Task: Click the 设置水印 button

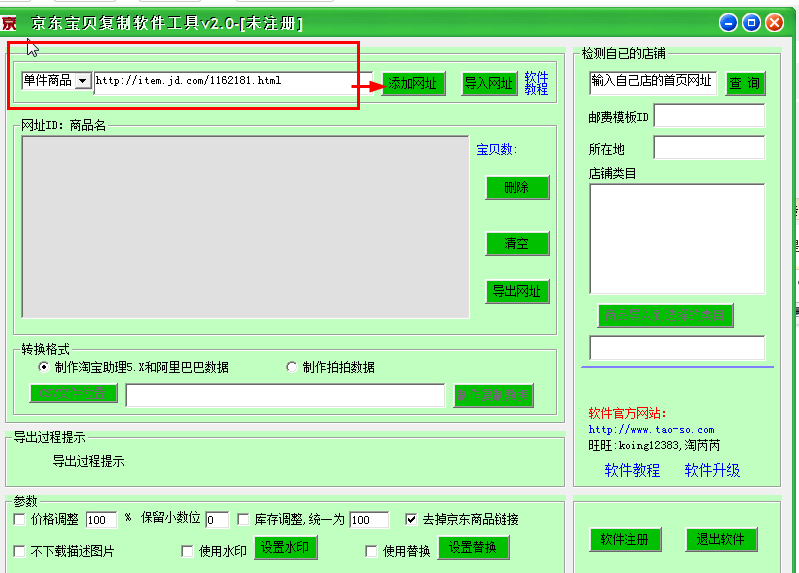Action: point(285,548)
